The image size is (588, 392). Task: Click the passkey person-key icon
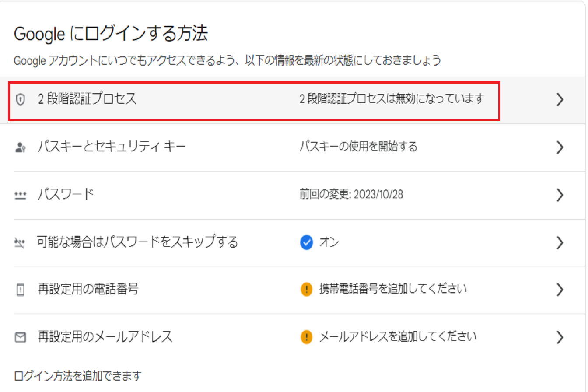20,147
